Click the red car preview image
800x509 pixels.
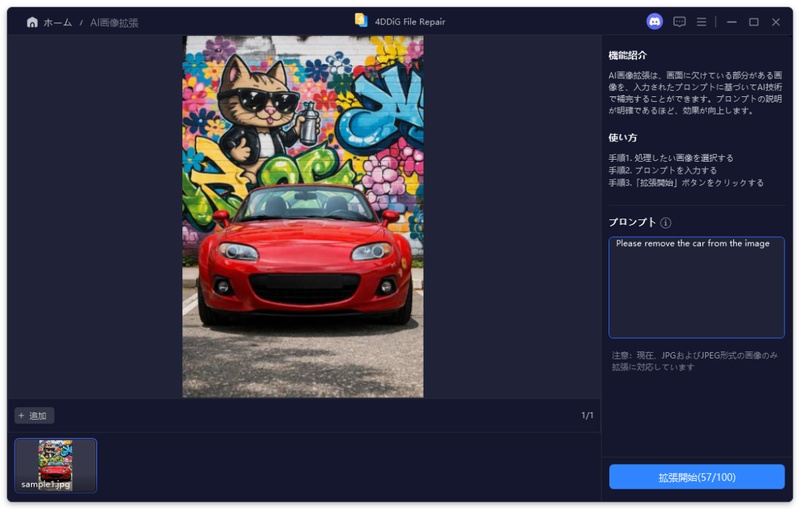pyautogui.click(x=303, y=217)
